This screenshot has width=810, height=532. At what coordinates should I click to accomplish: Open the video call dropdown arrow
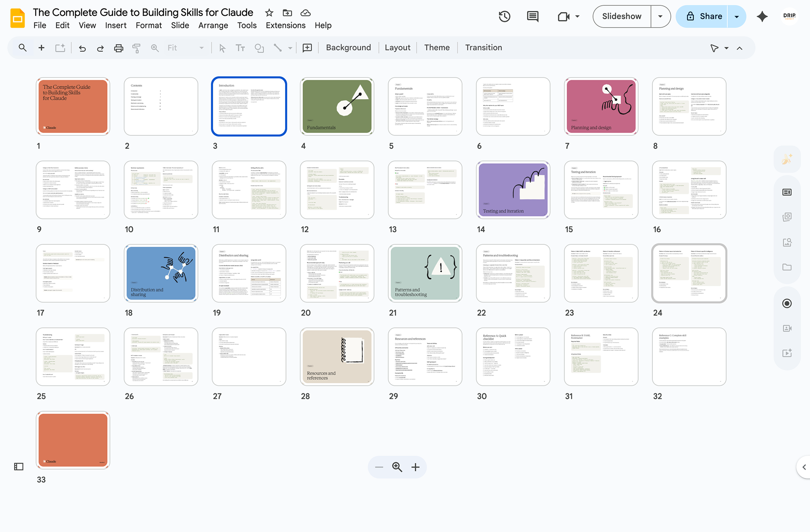[577, 17]
